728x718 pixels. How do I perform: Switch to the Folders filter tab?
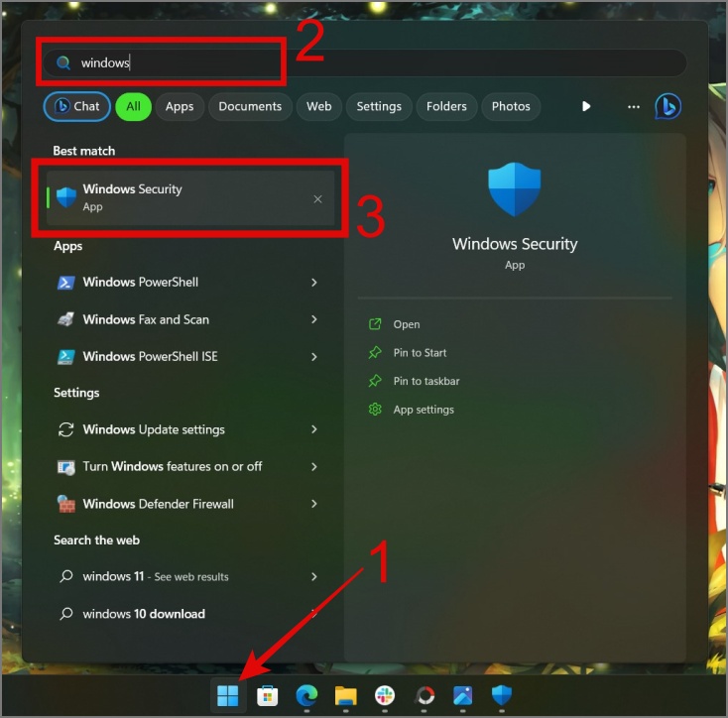tap(446, 106)
